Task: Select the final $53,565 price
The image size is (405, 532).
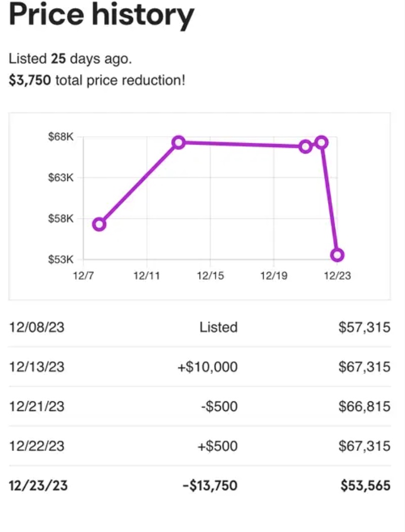Action: click(366, 485)
